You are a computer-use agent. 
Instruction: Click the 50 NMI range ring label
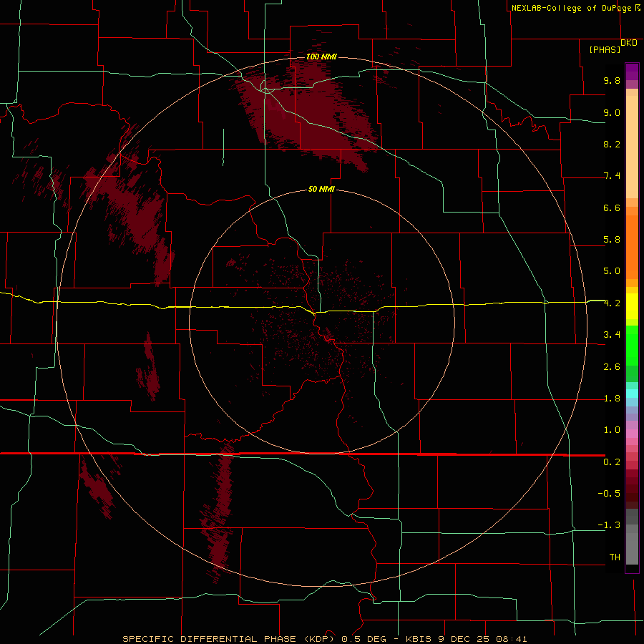[x=321, y=189]
